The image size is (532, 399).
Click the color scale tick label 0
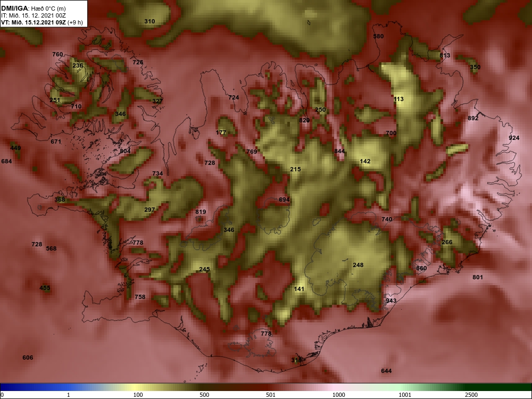2,395
